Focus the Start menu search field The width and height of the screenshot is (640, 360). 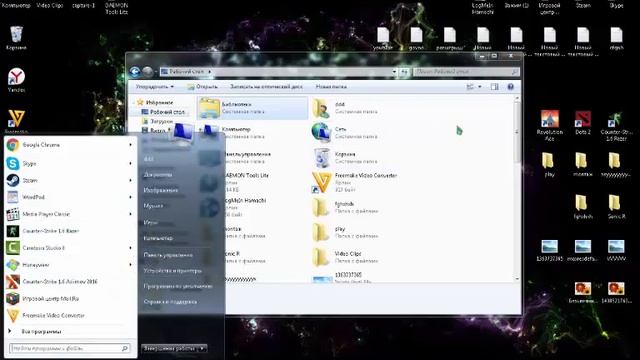click(69, 348)
